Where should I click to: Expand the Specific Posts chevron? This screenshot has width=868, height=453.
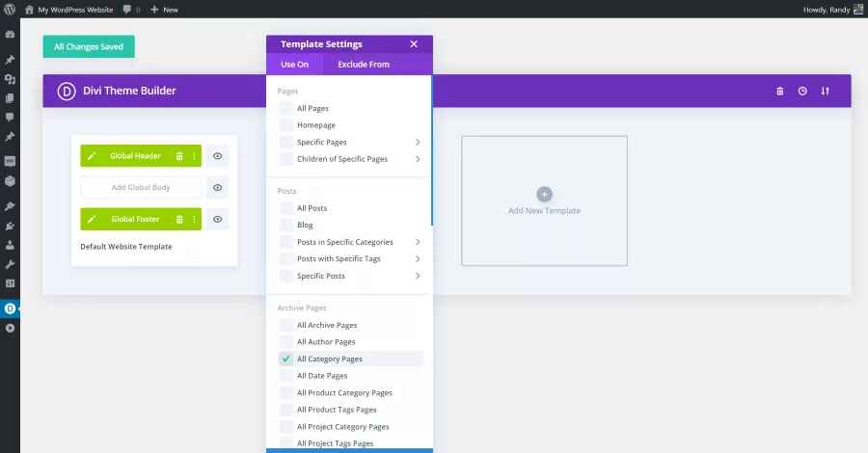(x=418, y=276)
